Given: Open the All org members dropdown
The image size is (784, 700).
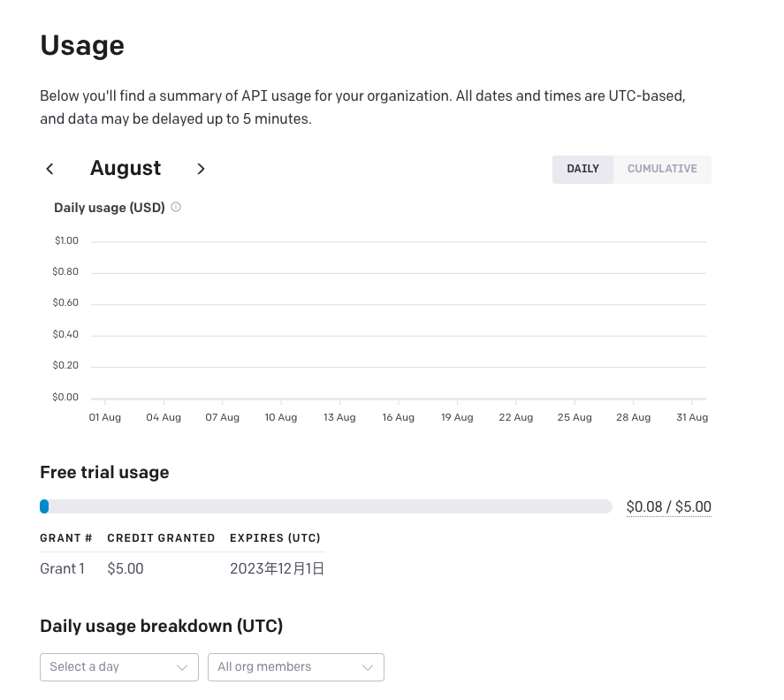Looking at the screenshot, I should click(x=295, y=667).
